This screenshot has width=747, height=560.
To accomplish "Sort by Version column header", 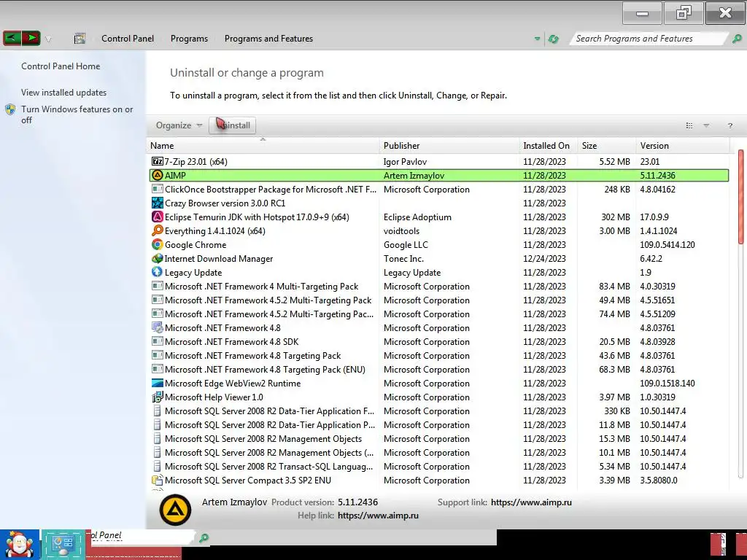I will pos(682,146).
